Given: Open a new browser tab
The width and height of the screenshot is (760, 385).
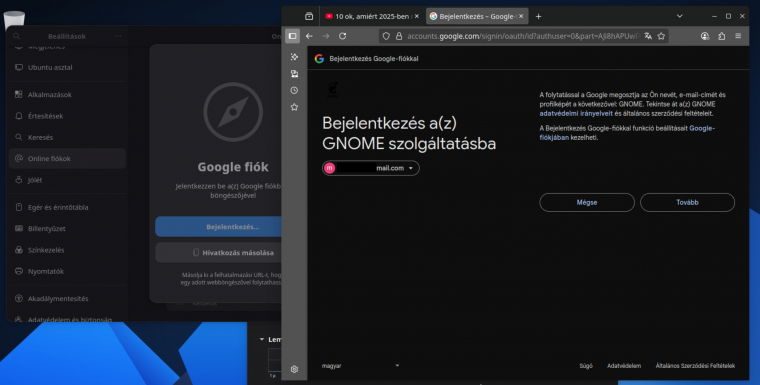Looking at the screenshot, I should click(538, 16).
